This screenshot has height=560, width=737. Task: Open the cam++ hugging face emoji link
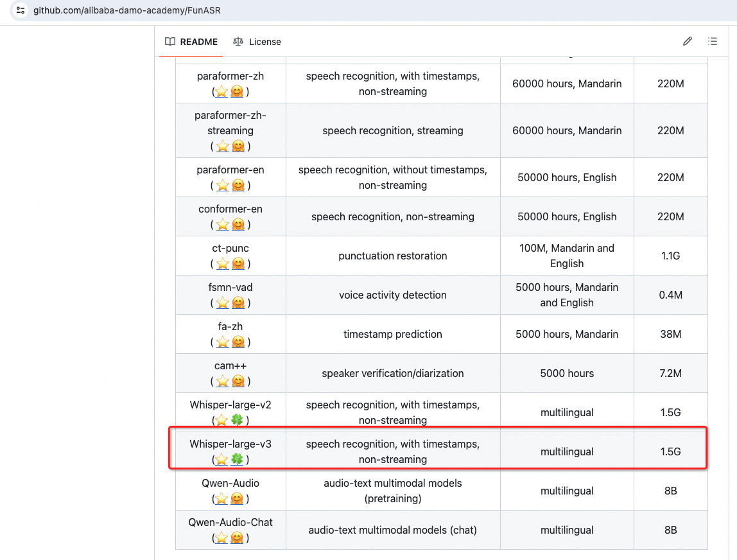pos(239,381)
